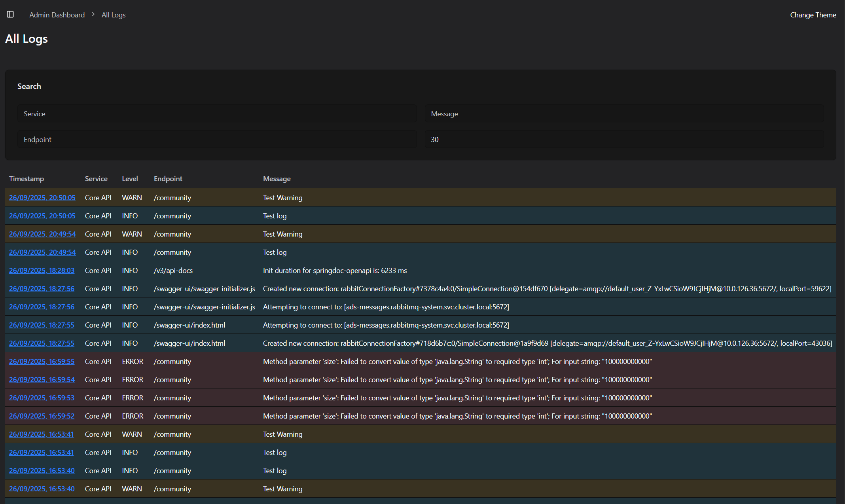
Task: Open the 16:59:55 ERROR log timestamp
Action: pos(42,362)
